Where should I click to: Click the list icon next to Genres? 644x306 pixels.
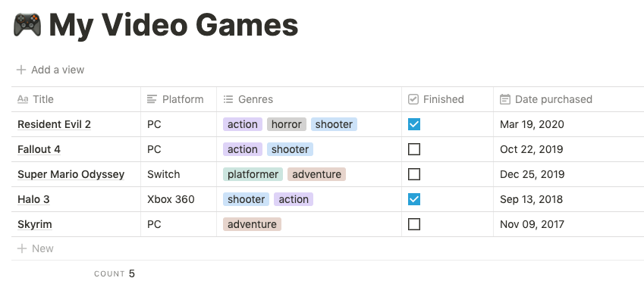228,99
